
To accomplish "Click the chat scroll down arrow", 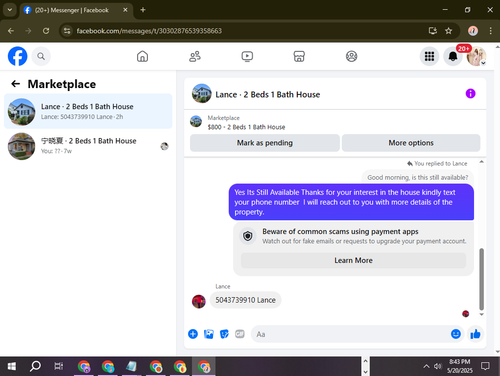I will coord(481,314).
